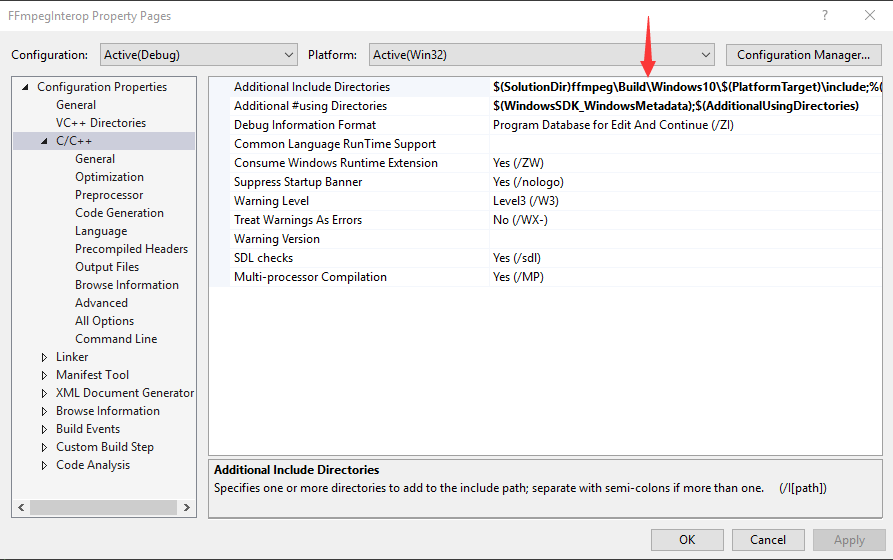The width and height of the screenshot is (893, 560).
Task: Select the Build Events label
Action: (88, 429)
